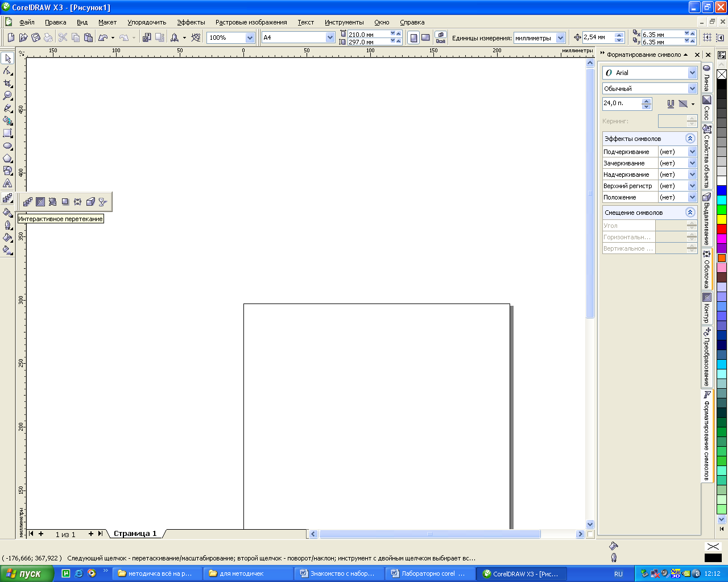Open zoom level 100% dropdown
Image resolution: width=728 pixels, height=582 pixels.
[250, 38]
